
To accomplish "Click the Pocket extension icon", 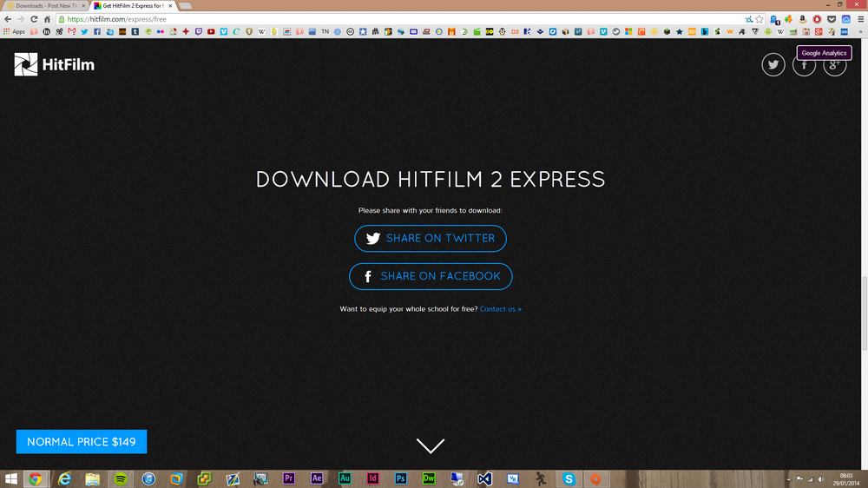I will [x=832, y=19].
